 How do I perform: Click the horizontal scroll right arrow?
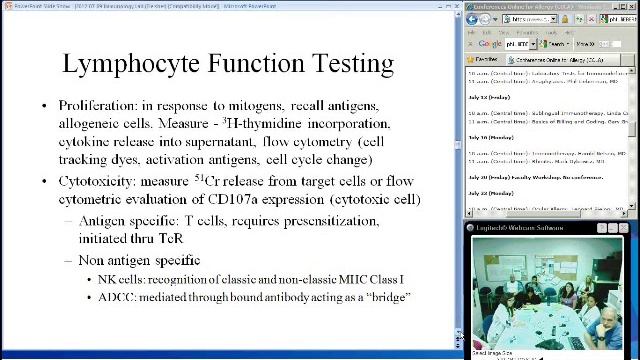[624, 213]
